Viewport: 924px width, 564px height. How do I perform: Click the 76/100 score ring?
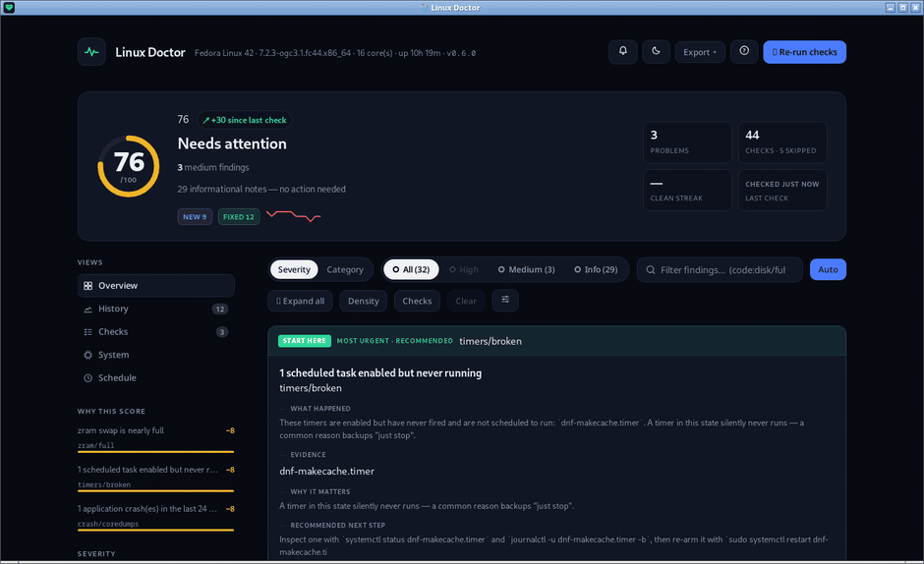(x=129, y=166)
